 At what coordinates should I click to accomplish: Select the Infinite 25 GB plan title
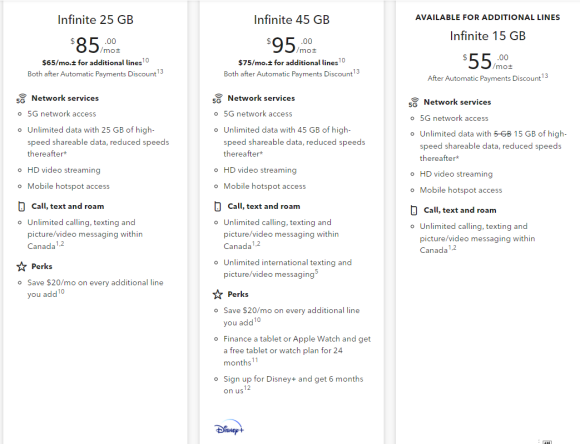[95, 20]
